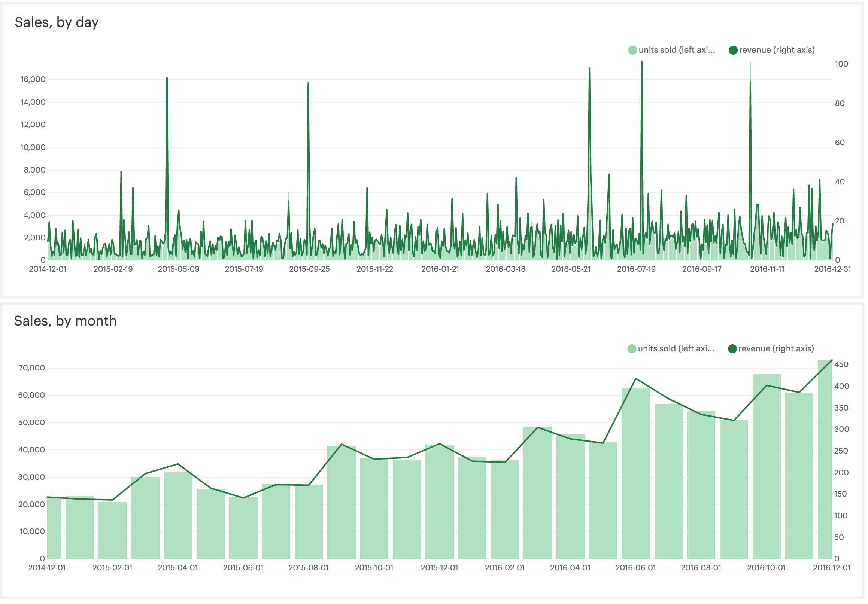Click the 2016-08-01 monthly date label
This screenshot has height=604, width=868.
701,567
